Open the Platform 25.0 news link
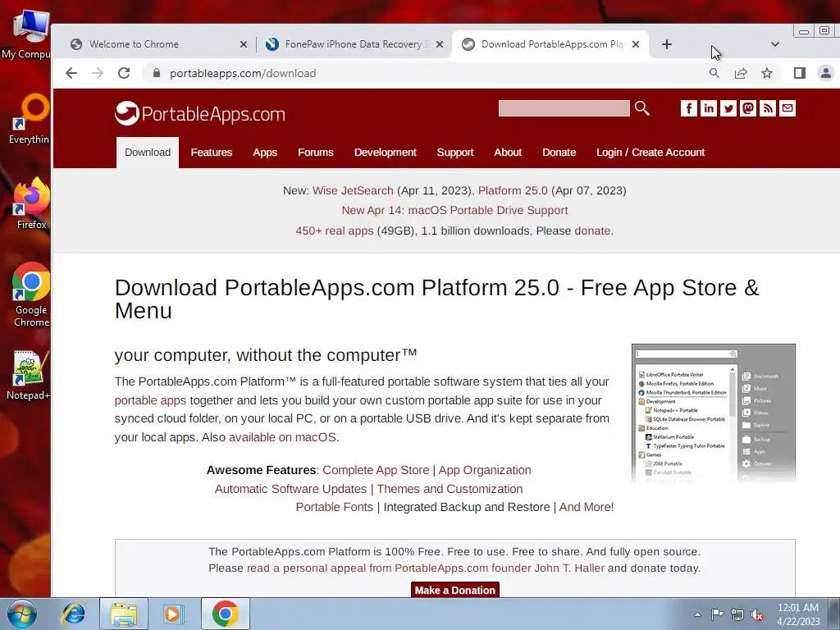840x630 pixels. 513,190
